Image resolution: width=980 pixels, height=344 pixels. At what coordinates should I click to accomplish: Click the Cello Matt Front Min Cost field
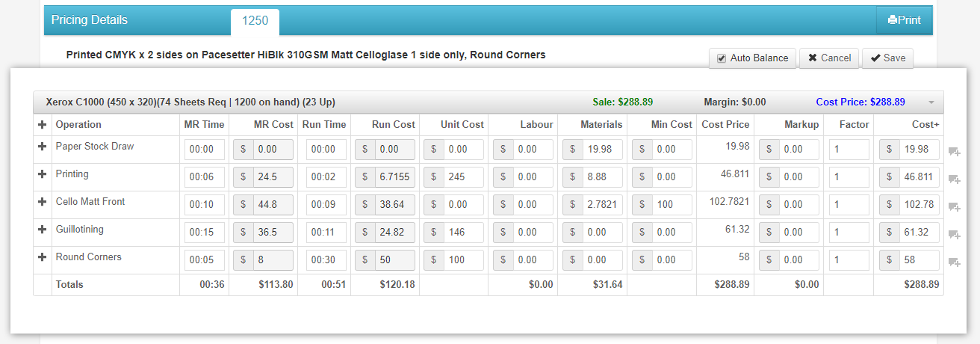click(672, 205)
